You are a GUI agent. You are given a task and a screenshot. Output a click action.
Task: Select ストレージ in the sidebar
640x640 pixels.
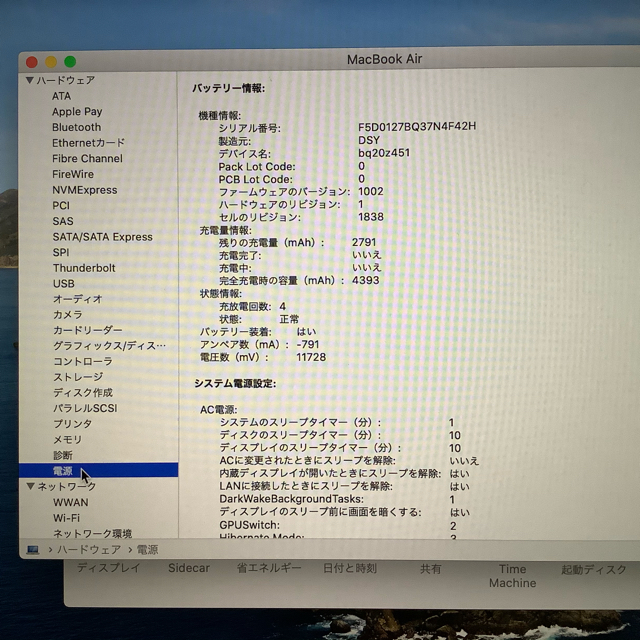coord(78,377)
